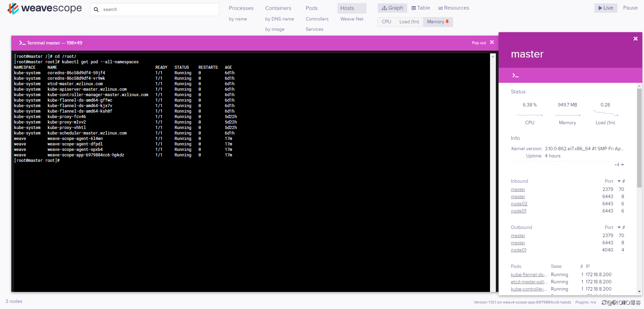Open inbound master link on port 2379

tap(518, 190)
